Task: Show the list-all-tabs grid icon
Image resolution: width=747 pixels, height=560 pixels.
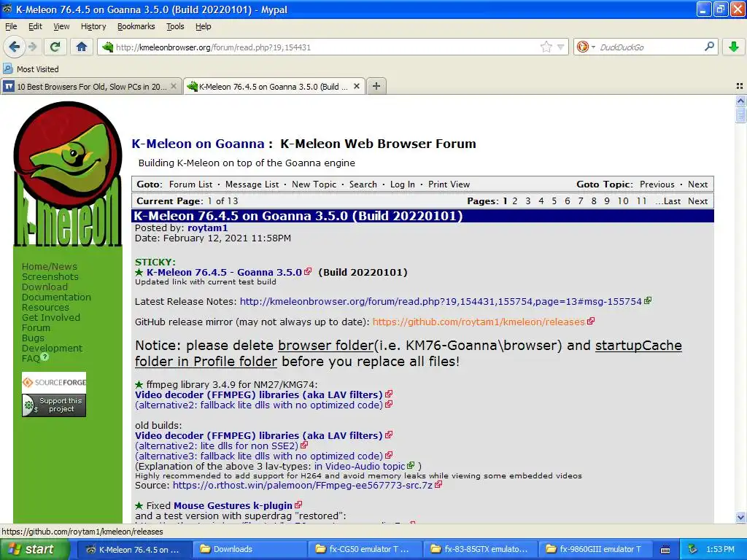Action: [x=740, y=86]
